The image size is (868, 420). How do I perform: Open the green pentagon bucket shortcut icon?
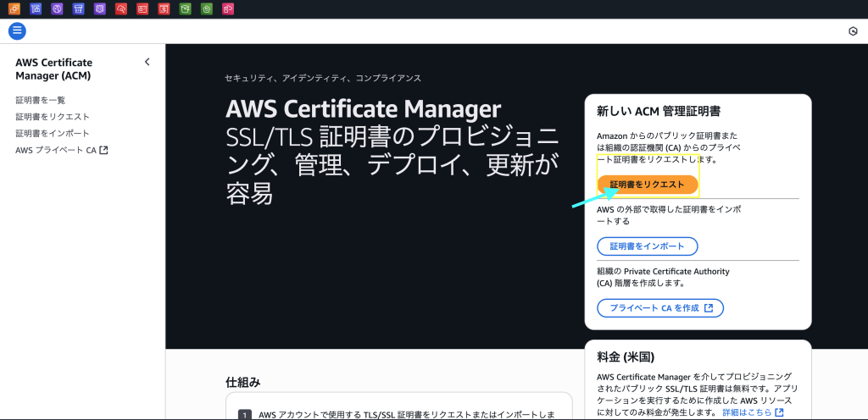[x=207, y=8]
